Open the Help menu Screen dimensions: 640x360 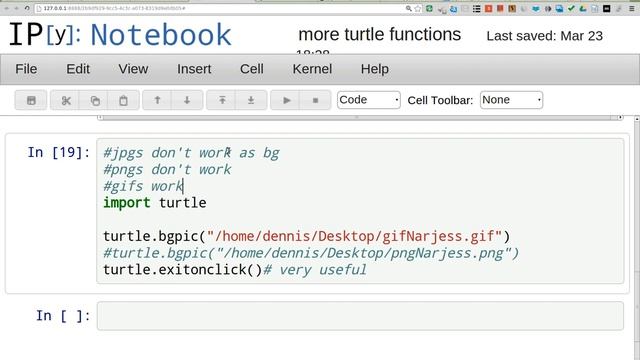pyautogui.click(x=375, y=69)
